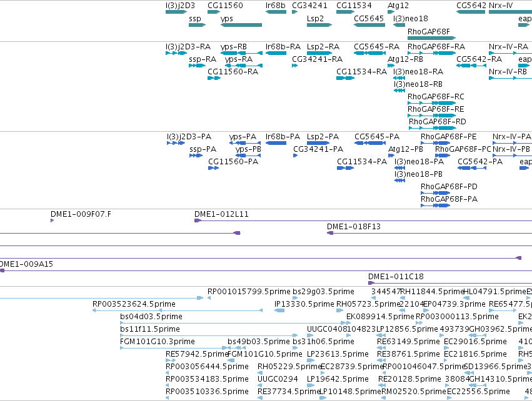Click the Atg12 gene label
The height and width of the screenshot is (401, 532).
click(398, 6)
